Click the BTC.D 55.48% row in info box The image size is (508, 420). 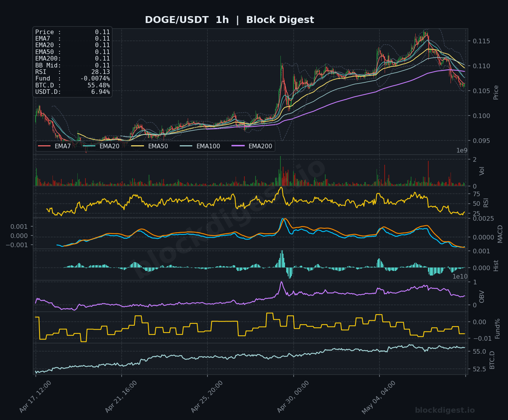coord(72,85)
